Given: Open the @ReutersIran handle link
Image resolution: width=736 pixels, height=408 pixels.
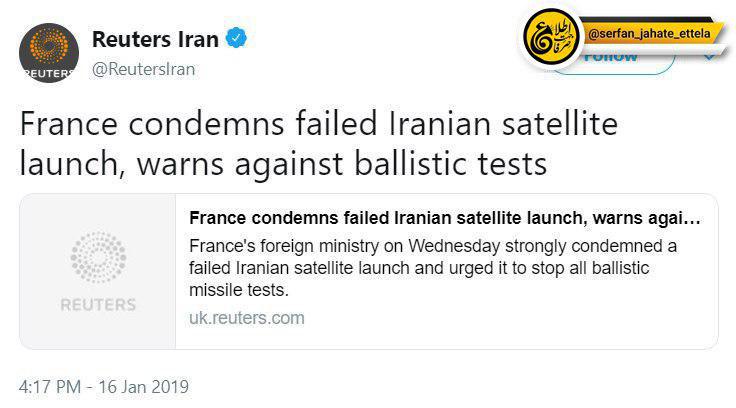Looking at the screenshot, I should 144,69.
